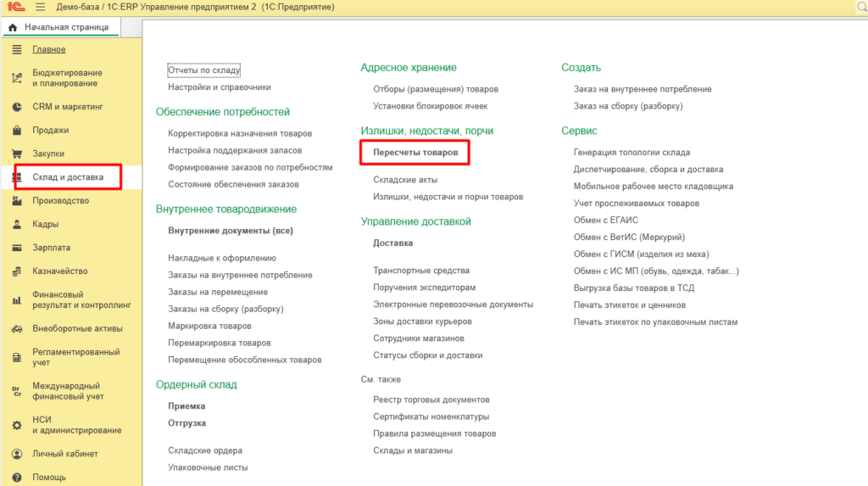
Task: Open Отгрузка in Ордерный склад
Action: tap(186, 423)
